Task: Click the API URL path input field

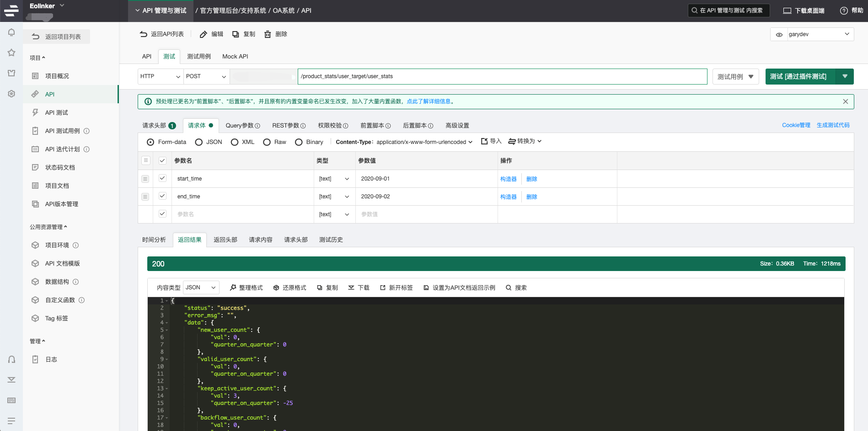Action: point(502,76)
